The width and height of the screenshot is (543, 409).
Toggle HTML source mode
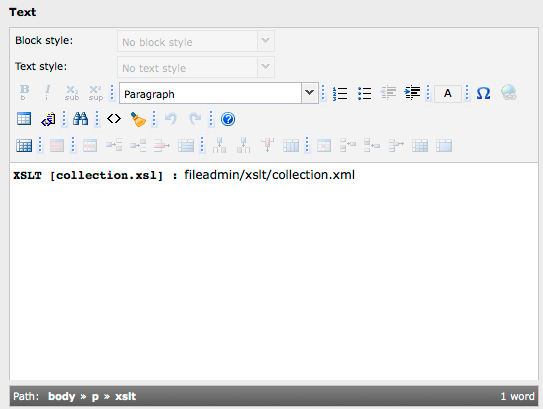[x=114, y=119]
